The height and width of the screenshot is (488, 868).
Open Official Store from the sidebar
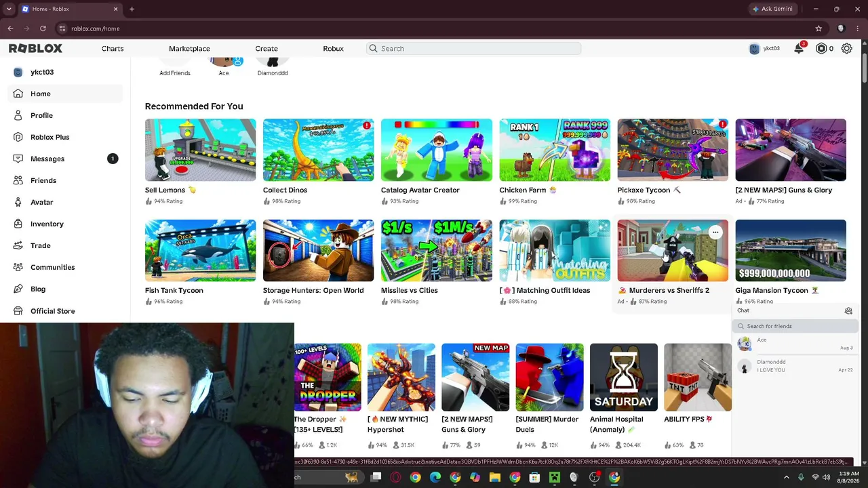pos(65,310)
